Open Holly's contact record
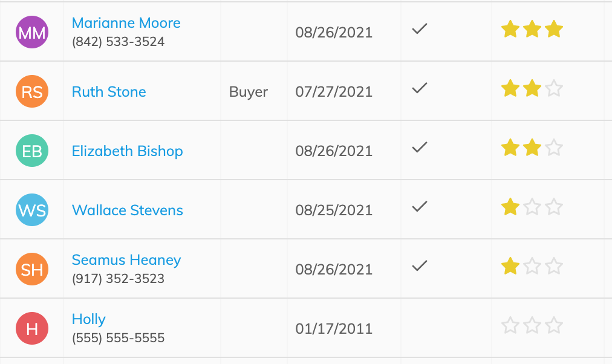 pyautogui.click(x=89, y=319)
